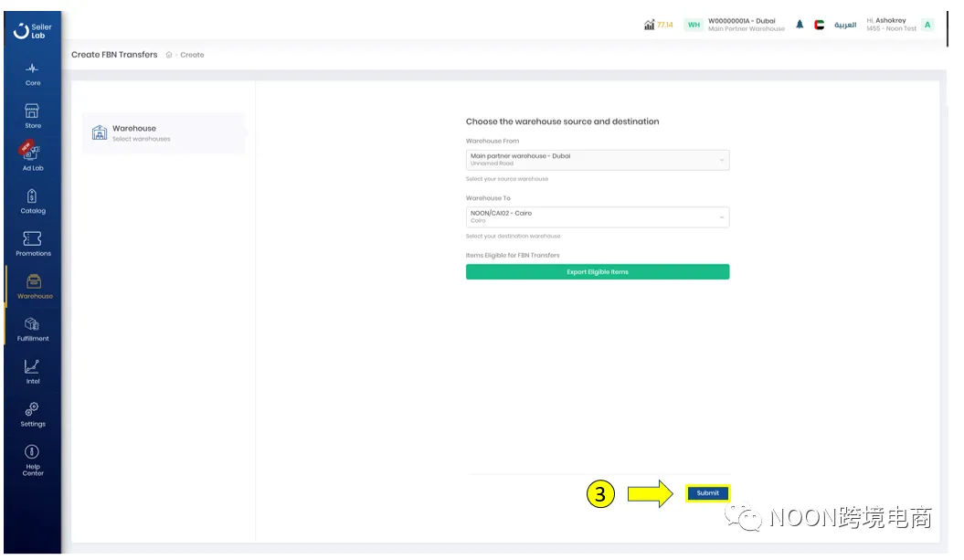Select Warehouse in the left sidebar
This screenshot has height=560, width=964.
[x=34, y=285]
